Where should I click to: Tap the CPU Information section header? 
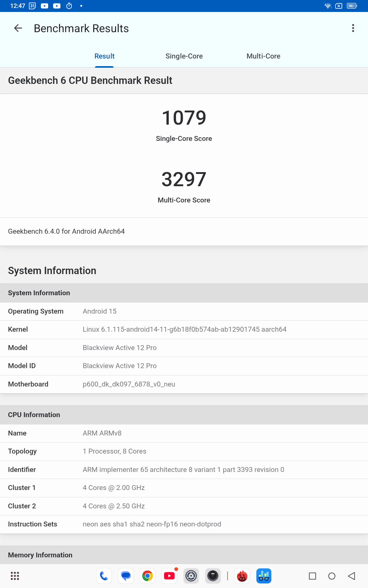(184, 415)
